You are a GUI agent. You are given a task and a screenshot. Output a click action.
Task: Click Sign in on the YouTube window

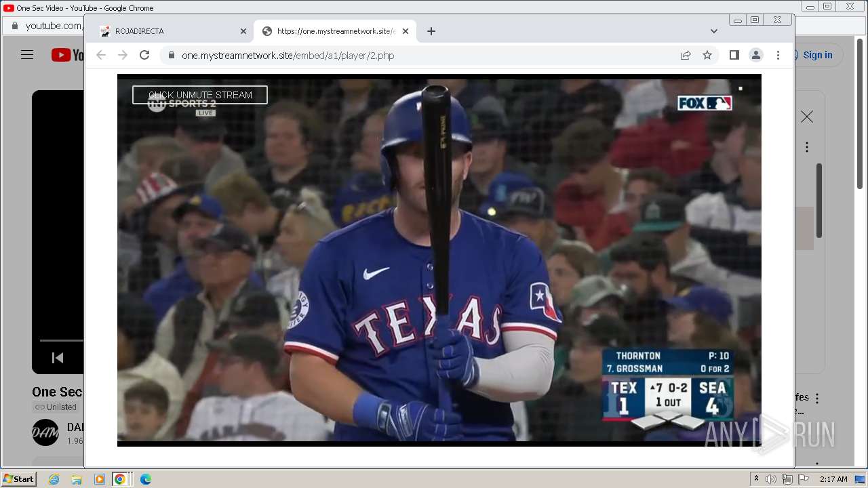click(x=818, y=55)
